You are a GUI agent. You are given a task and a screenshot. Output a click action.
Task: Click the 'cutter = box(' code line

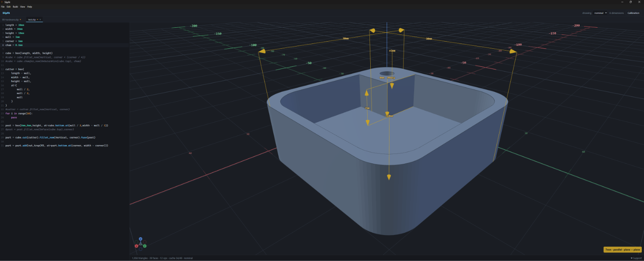[x=15, y=69]
